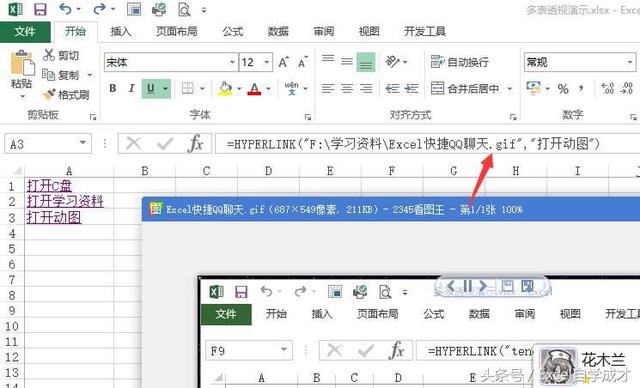This screenshot has width=640, height=388.
Task: Click the increase indent icon
Action: 412,88
